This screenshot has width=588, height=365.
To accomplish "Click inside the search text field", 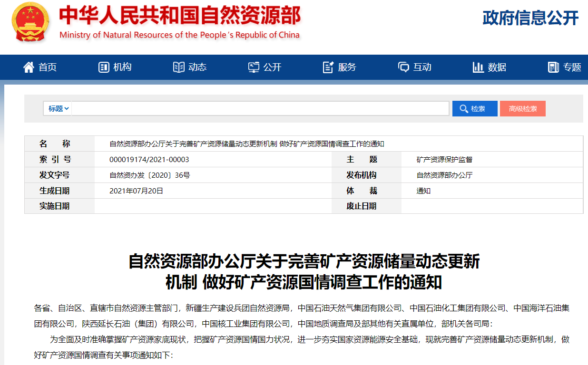I will (260, 109).
